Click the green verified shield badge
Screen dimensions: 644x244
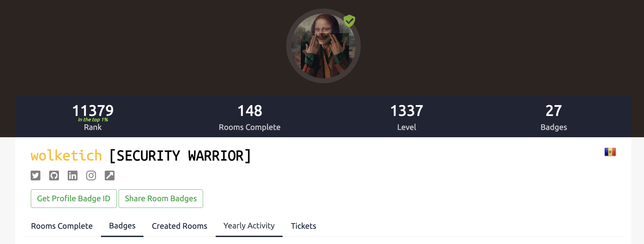point(349,21)
